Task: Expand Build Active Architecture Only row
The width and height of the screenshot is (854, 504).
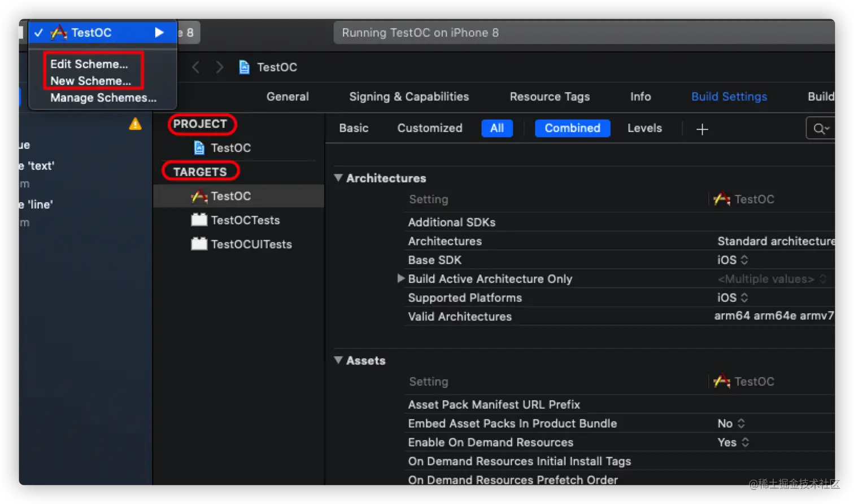Action: click(400, 278)
